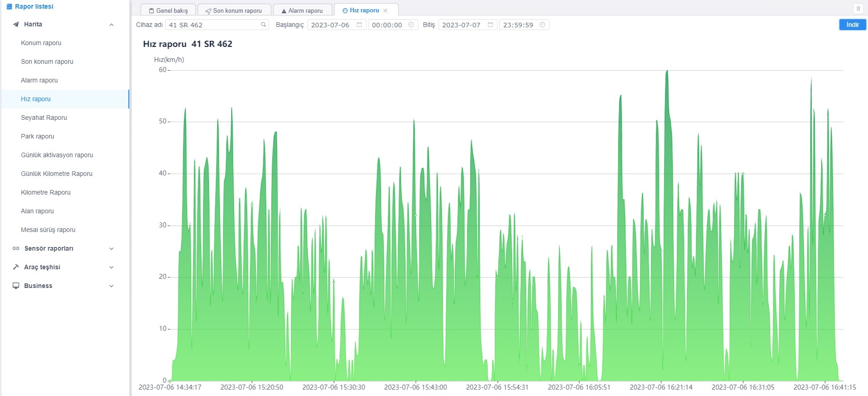Open Kilometre Raporu in sidebar

click(x=46, y=192)
